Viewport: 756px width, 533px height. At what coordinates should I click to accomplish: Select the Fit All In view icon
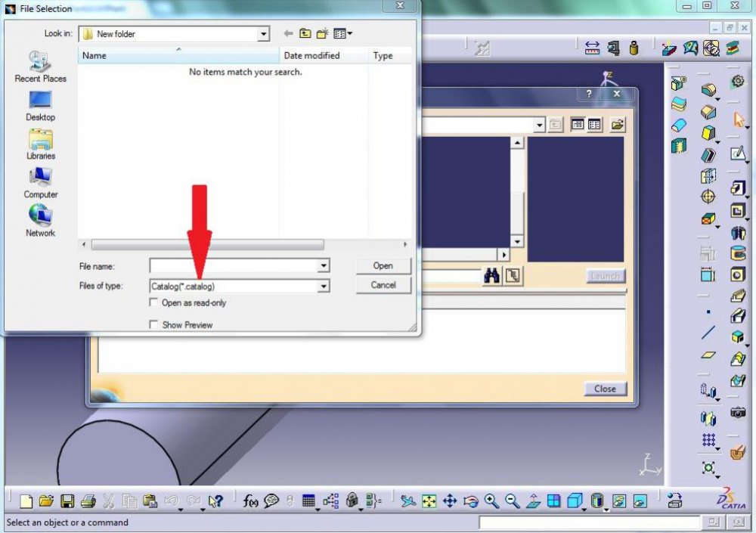[x=429, y=500]
